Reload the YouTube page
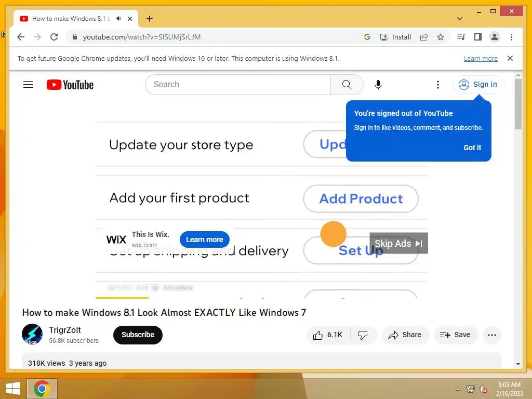 pyautogui.click(x=54, y=37)
